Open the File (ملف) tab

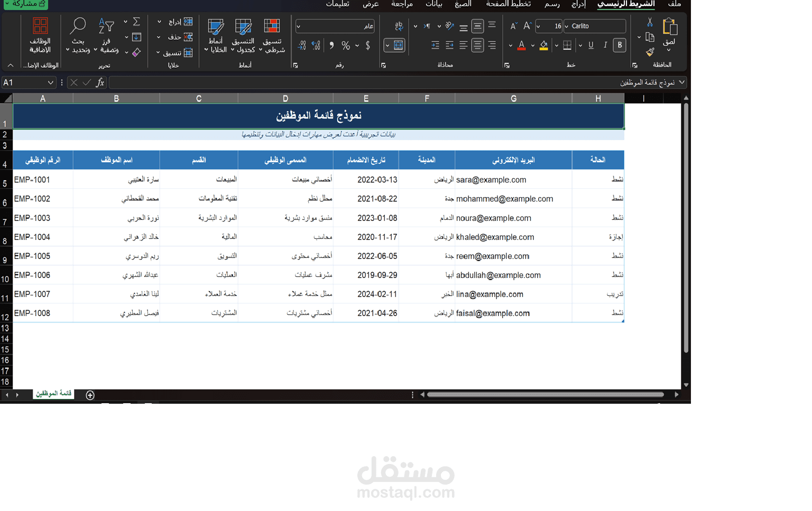[x=675, y=4]
